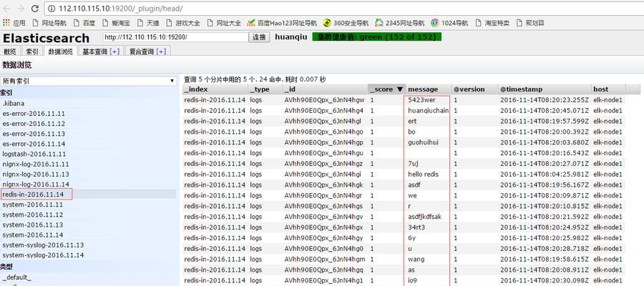This screenshot has width=644, height=286.
Task: Click the green cluster health indicator
Action: [376, 37]
